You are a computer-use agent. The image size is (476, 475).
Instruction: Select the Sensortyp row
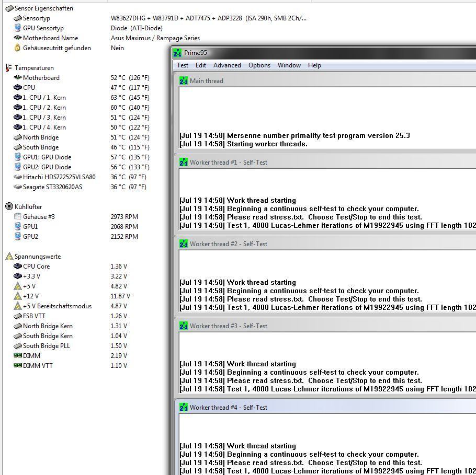(x=160, y=18)
